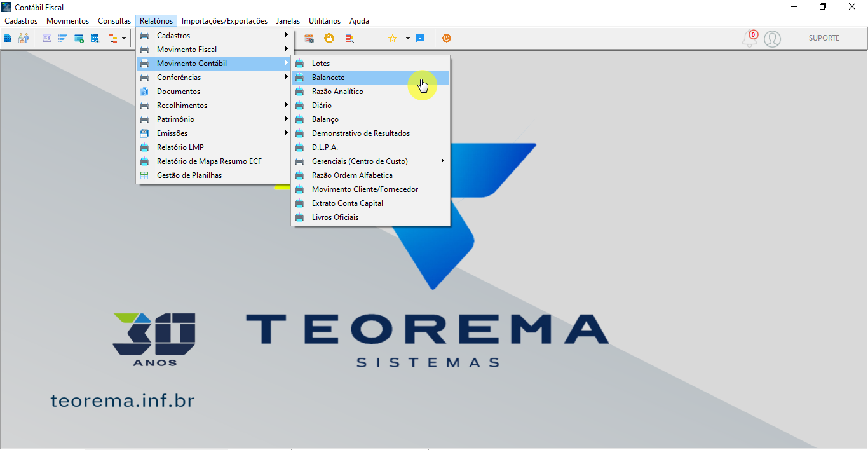Click printer icon beside Extrato Conta Capital
The width and height of the screenshot is (868, 450).
[299, 203]
